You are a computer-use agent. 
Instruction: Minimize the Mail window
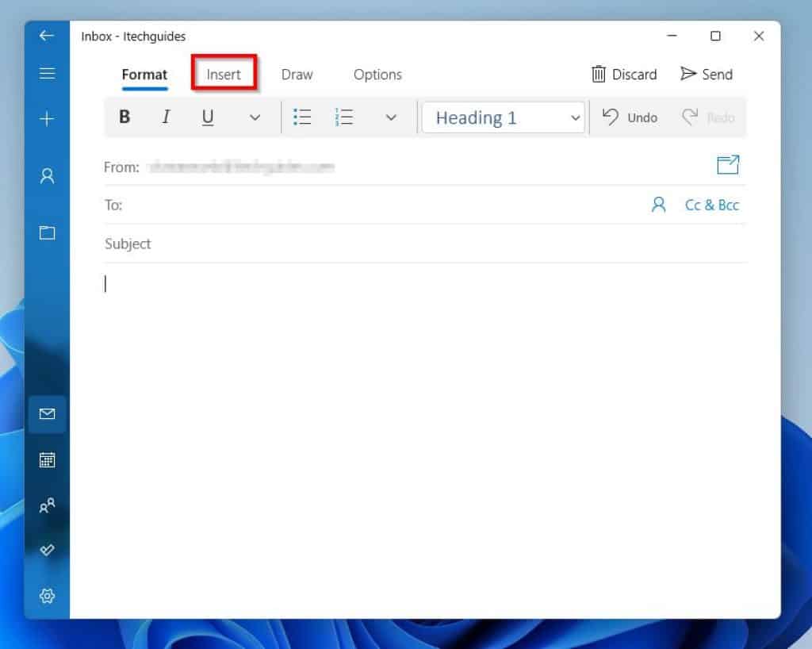(672, 36)
